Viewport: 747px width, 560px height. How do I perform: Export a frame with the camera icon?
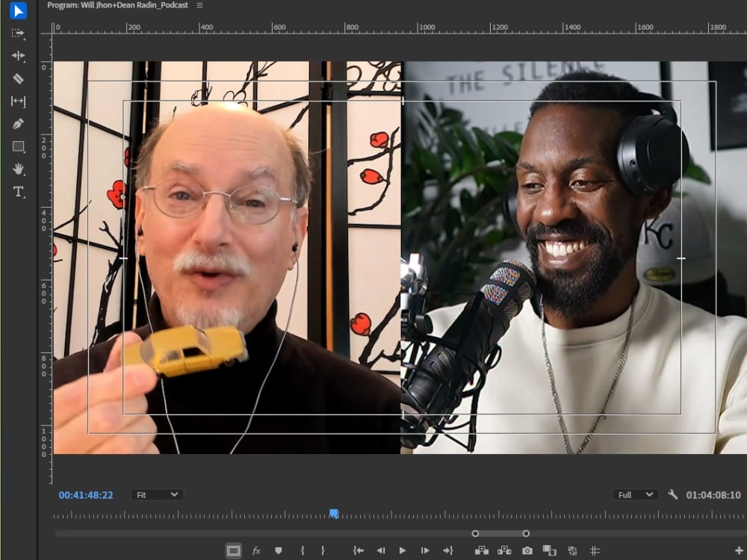(527, 551)
